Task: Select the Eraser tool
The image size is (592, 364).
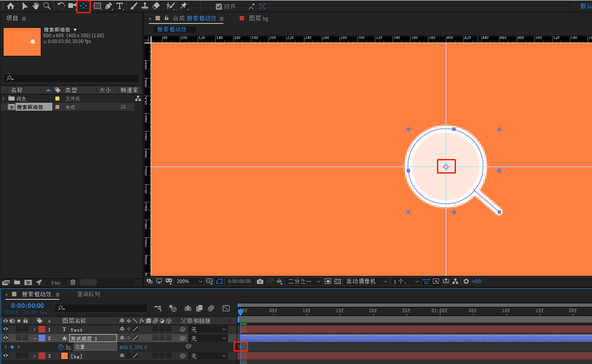Action: [156, 6]
